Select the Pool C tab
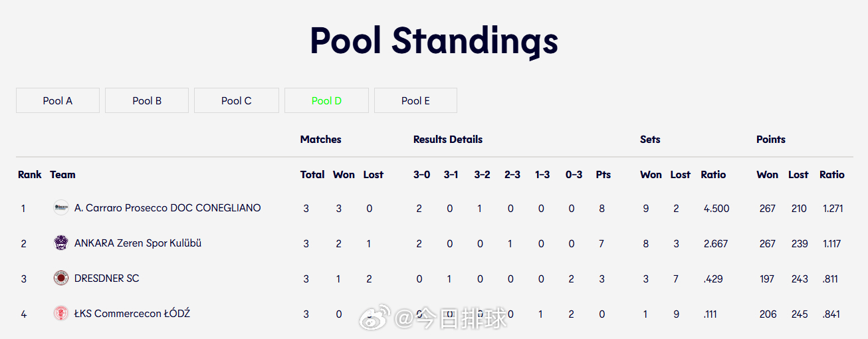Viewport: 868px width, 339px height. 237,101
